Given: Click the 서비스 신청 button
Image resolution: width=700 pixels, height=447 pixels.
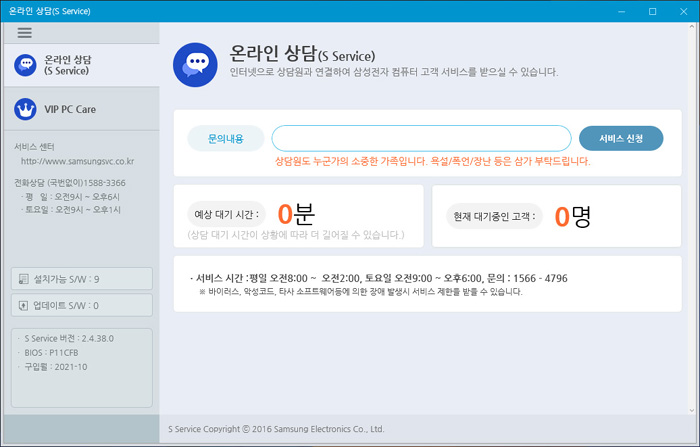Looking at the screenshot, I should point(621,138).
